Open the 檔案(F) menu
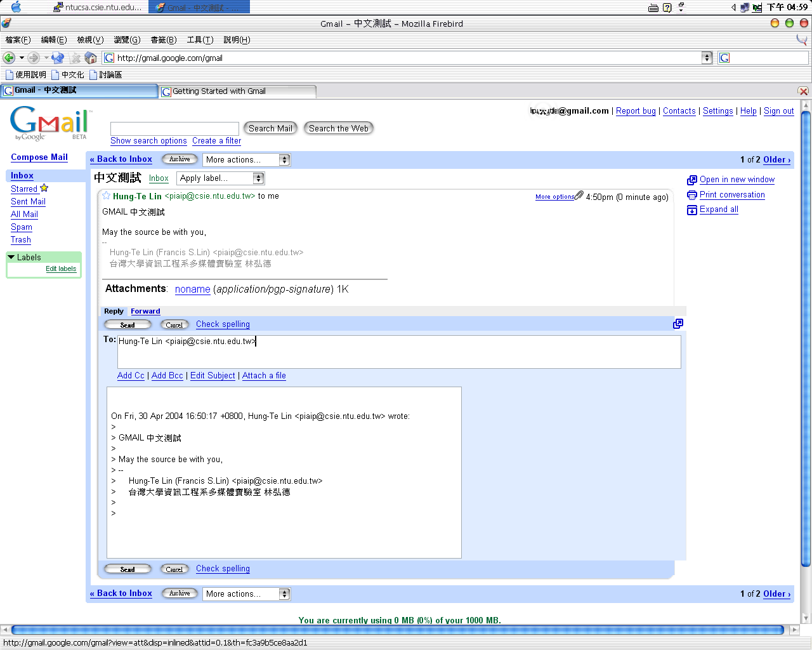The width and height of the screenshot is (812, 650). coord(18,40)
